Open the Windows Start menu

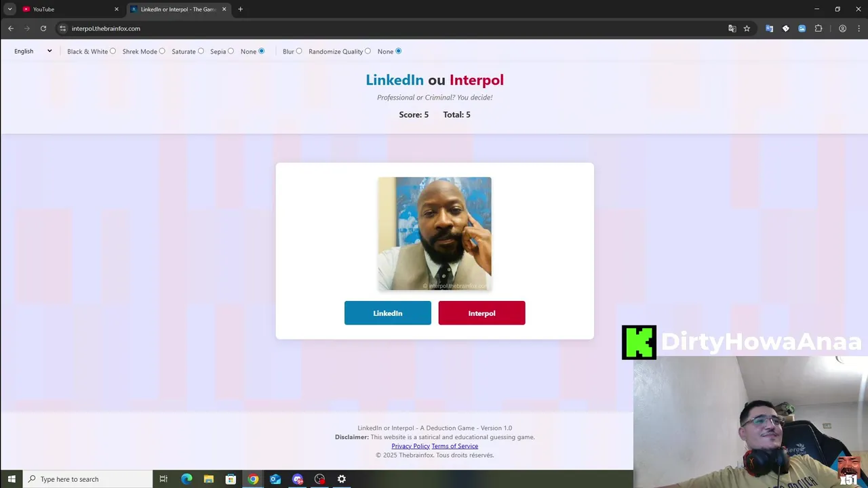pyautogui.click(x=12, y=479)
